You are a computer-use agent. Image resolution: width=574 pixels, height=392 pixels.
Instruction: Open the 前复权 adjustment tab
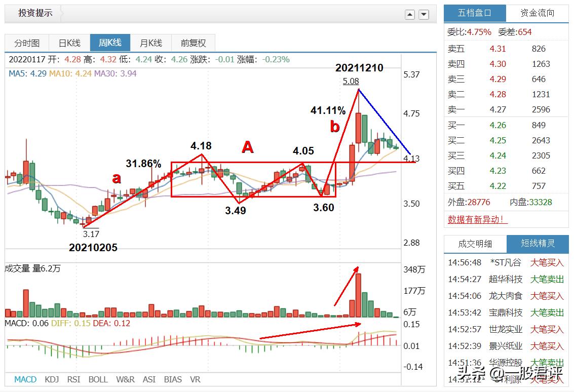193,43
